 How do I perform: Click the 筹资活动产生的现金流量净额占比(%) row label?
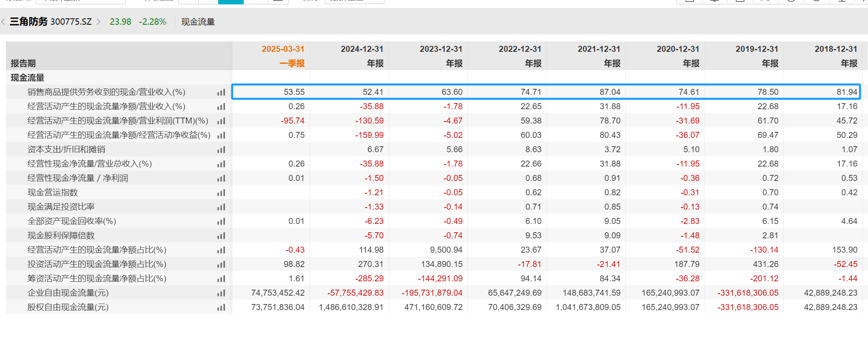tap(97, 279)
